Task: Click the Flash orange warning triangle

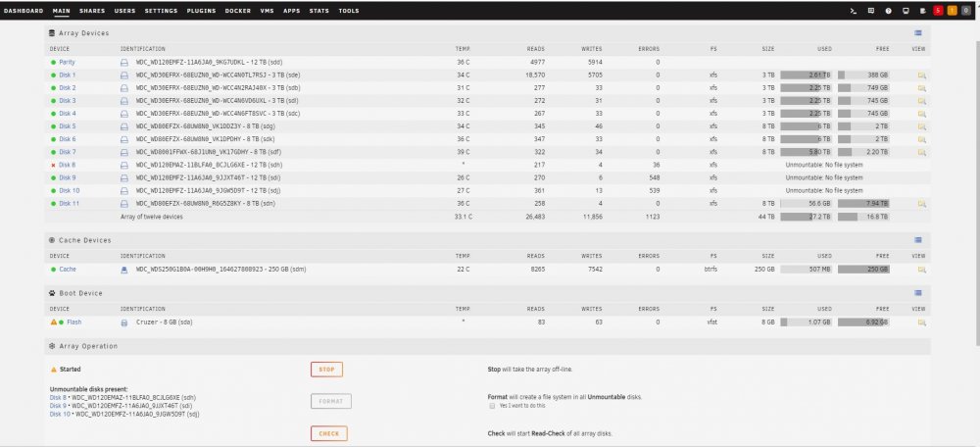Action: (x=53, y=322)
